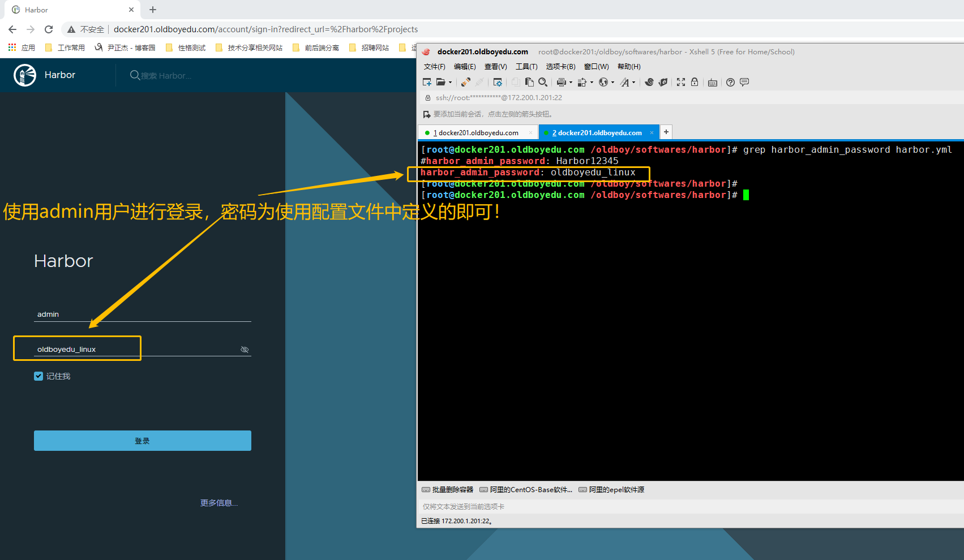Expand the font icon dropdown arrow
Screen dimensions: 964x560
tap(633, 83)
